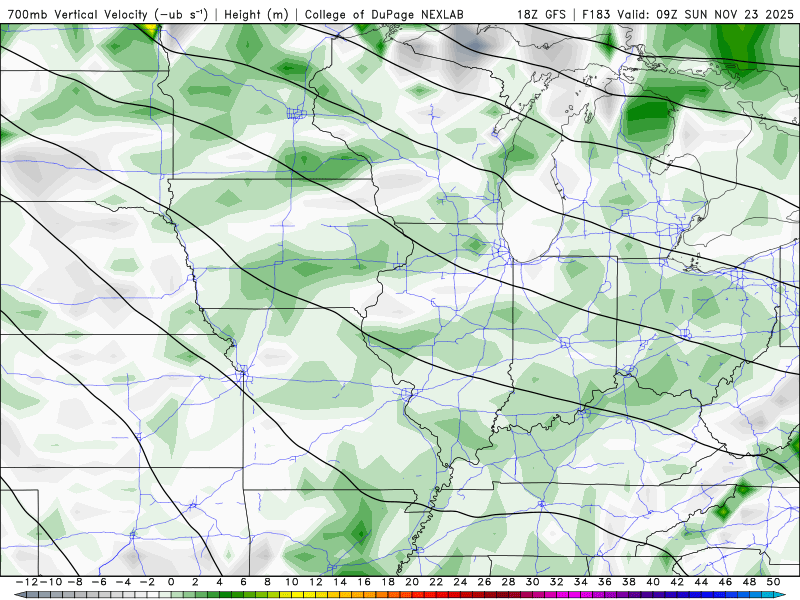Click the yellow swatch beneath the '10' label

pyautogui.click(x=295, y=595)
